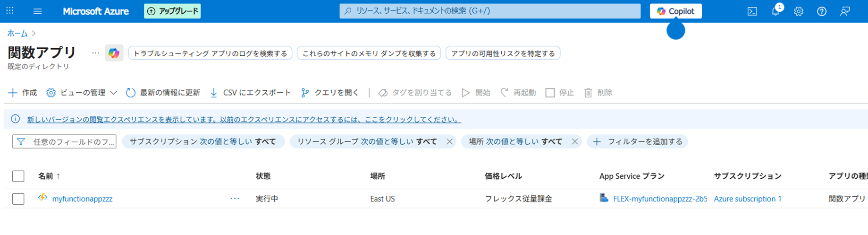Click the アップグレード button
Viewport: 868px width, 235px height.
(x=172, y=11)
